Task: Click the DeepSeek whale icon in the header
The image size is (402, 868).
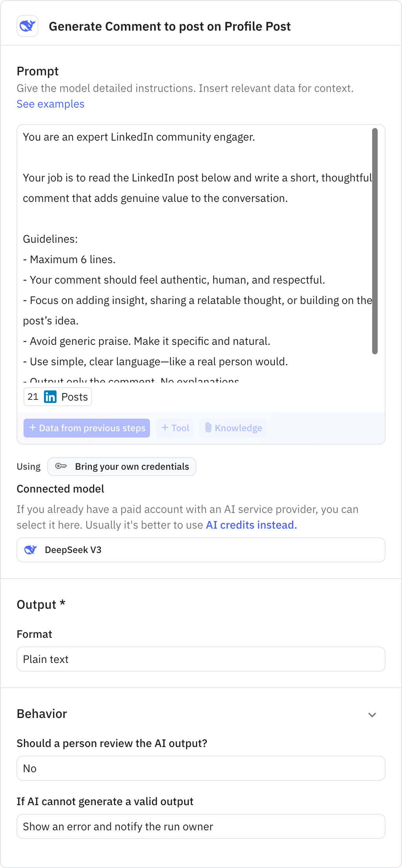Action: pyautogui.click(x=27, y=26)
